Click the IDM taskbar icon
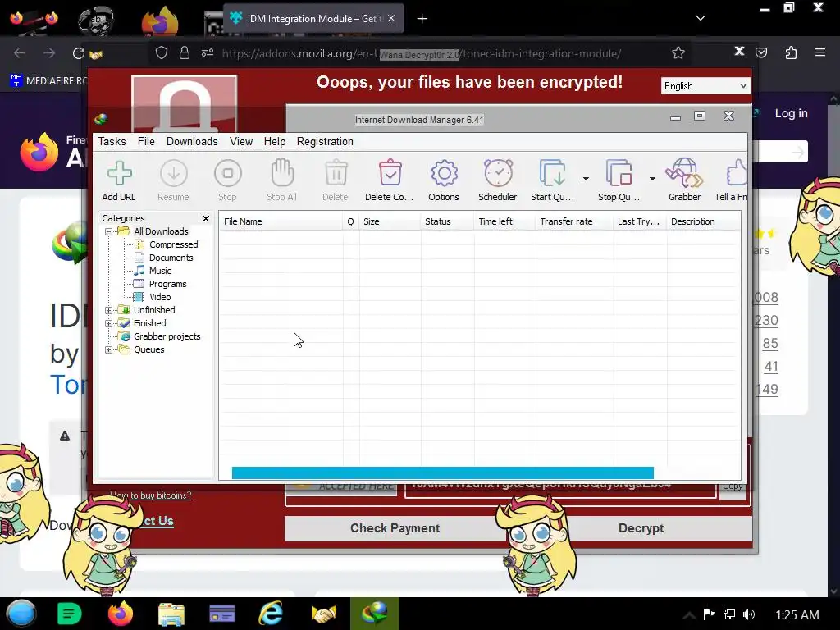The image size is (840, 630). point(374,614)
